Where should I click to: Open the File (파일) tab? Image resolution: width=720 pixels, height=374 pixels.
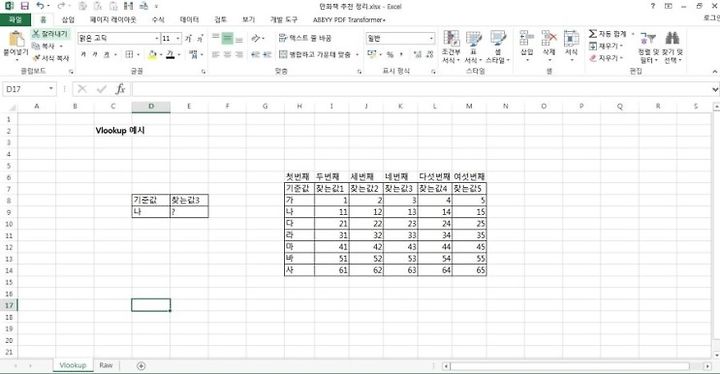pyautogui.click(x=15, y=19)
